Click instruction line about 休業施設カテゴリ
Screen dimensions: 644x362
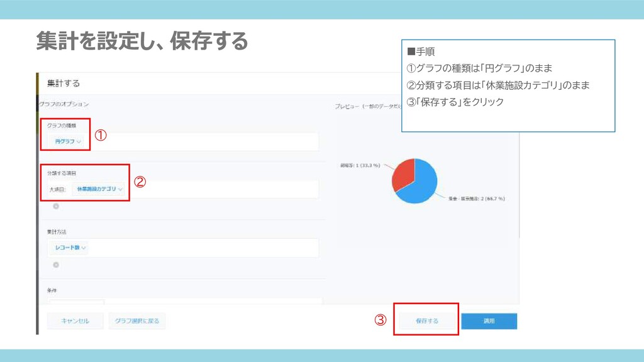pos(498,85)
